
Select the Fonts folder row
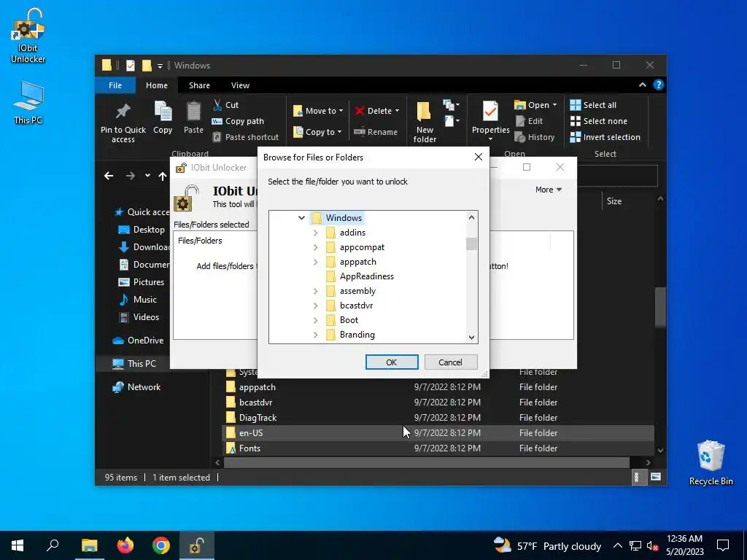pyautogui.click(x=438, y=448)
